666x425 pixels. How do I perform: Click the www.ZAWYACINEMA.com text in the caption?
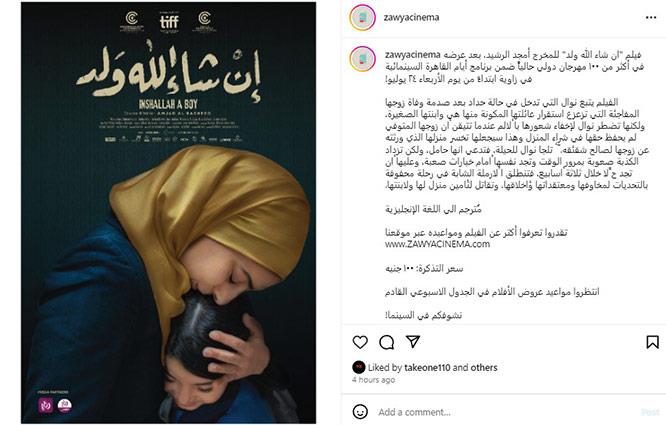pos(437,245)
